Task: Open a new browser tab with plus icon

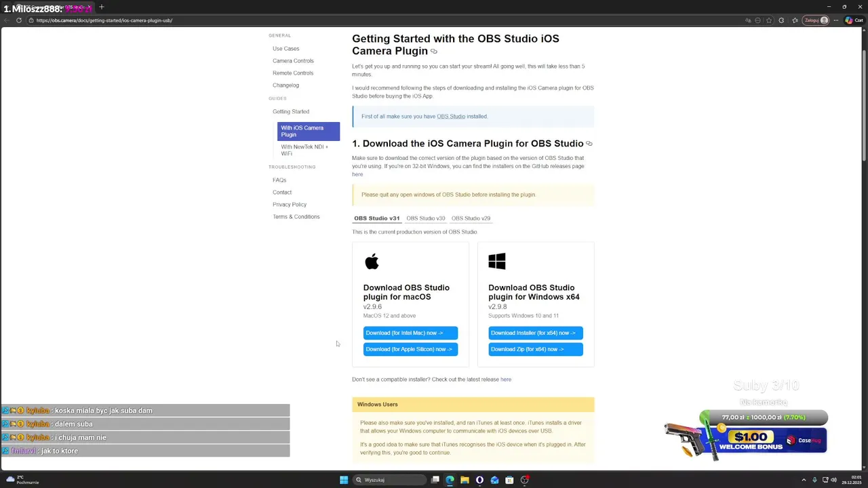Action: [102, 7]
